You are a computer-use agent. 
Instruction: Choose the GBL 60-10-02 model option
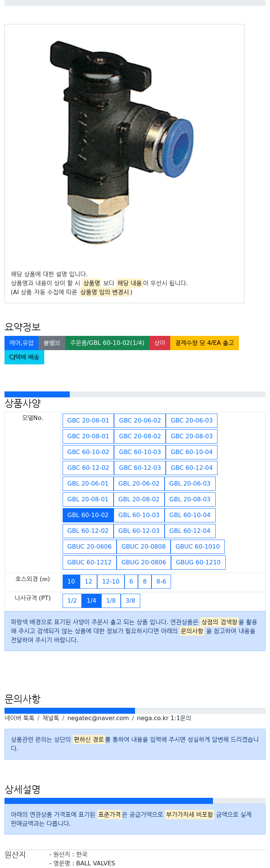(x=88, y=515)
